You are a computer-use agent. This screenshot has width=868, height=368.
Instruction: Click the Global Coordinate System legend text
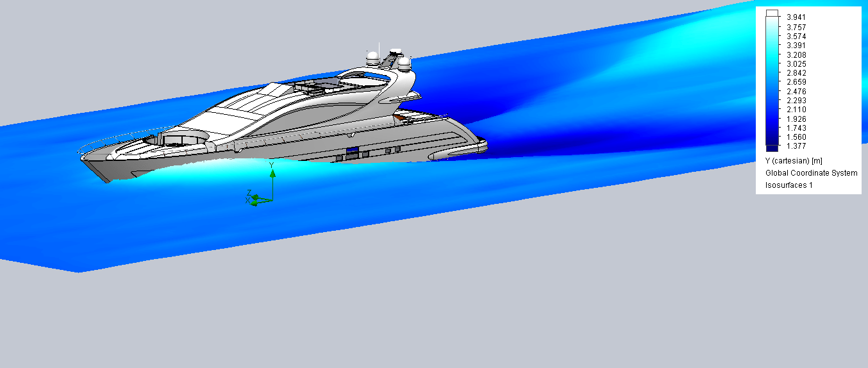811,173
